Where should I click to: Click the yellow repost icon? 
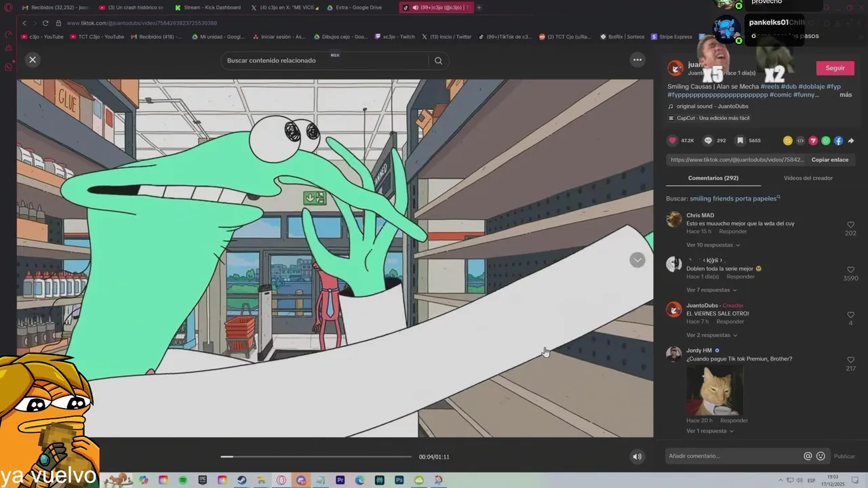click(x=787, y=141)
